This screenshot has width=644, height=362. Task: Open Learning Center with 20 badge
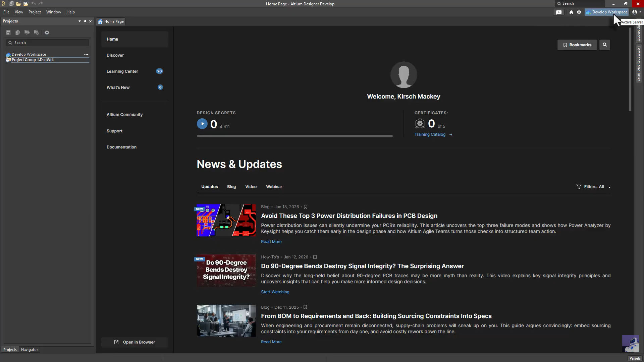click(x=135, y=71)
